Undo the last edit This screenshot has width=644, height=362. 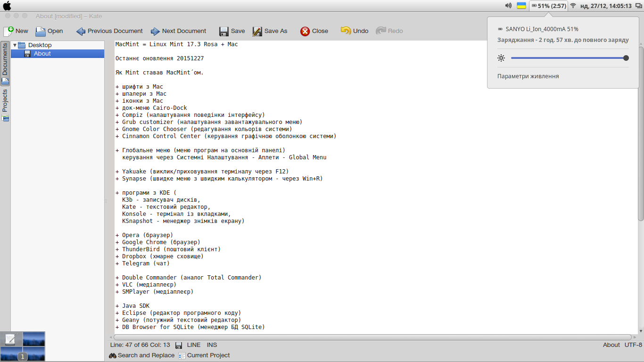355,31
